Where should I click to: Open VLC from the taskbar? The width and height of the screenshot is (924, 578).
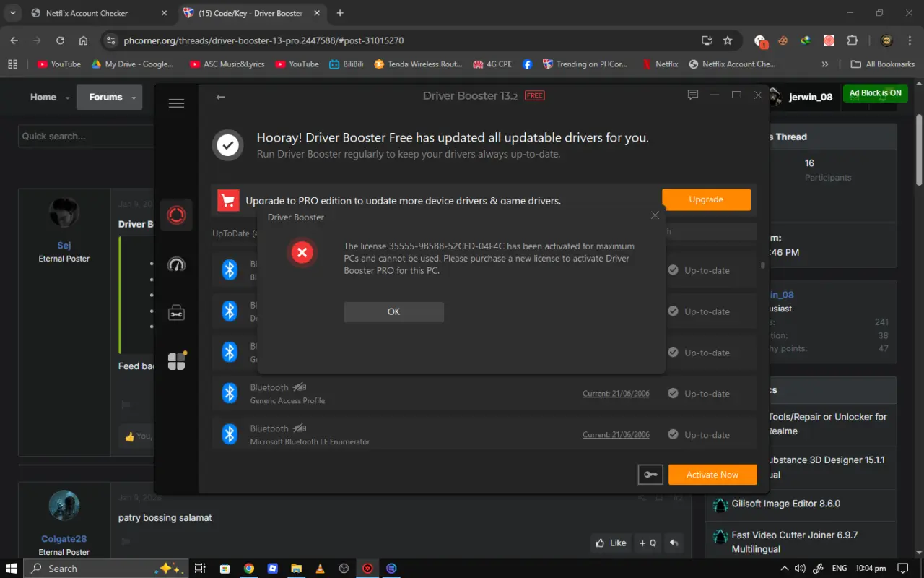click(x=320, y=569)
